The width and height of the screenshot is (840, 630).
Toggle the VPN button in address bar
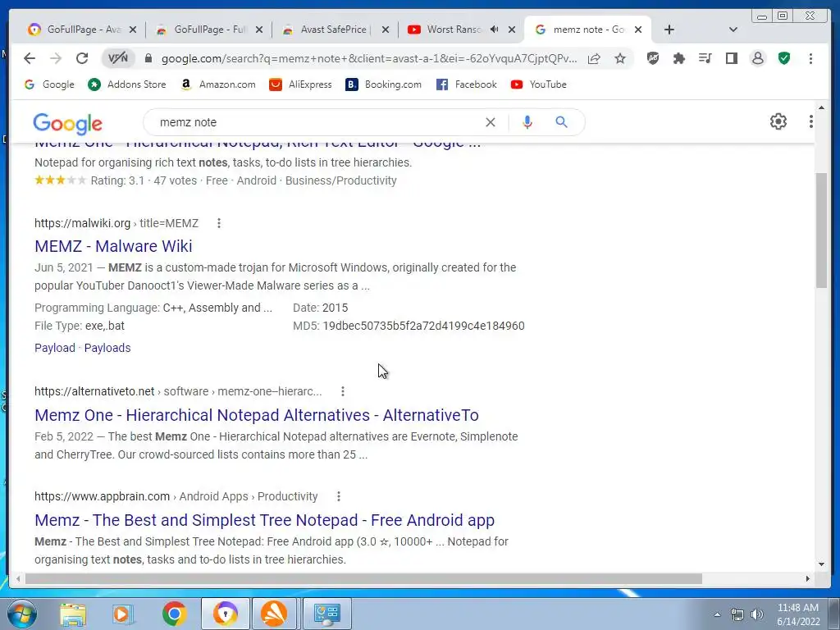[x=118, y=58]
